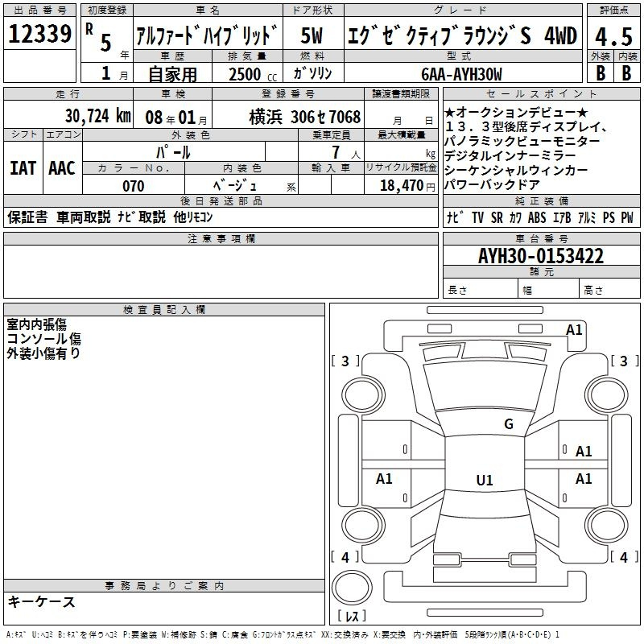The image size is (644, 644).
Task: Select fuel type ガソリン
Action: [312, 73]
